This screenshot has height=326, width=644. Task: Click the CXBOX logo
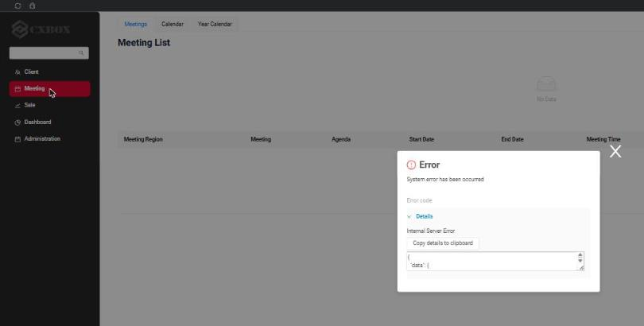41,29
